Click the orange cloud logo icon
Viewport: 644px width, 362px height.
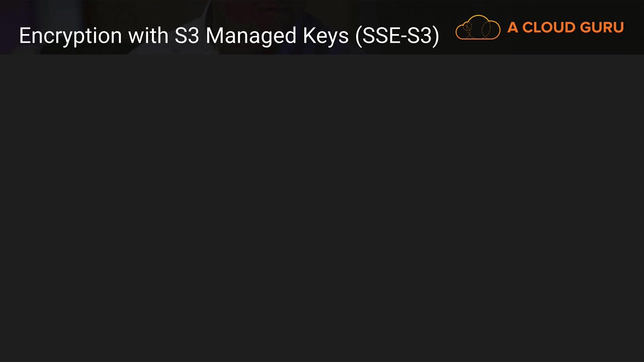coord(477,28)
